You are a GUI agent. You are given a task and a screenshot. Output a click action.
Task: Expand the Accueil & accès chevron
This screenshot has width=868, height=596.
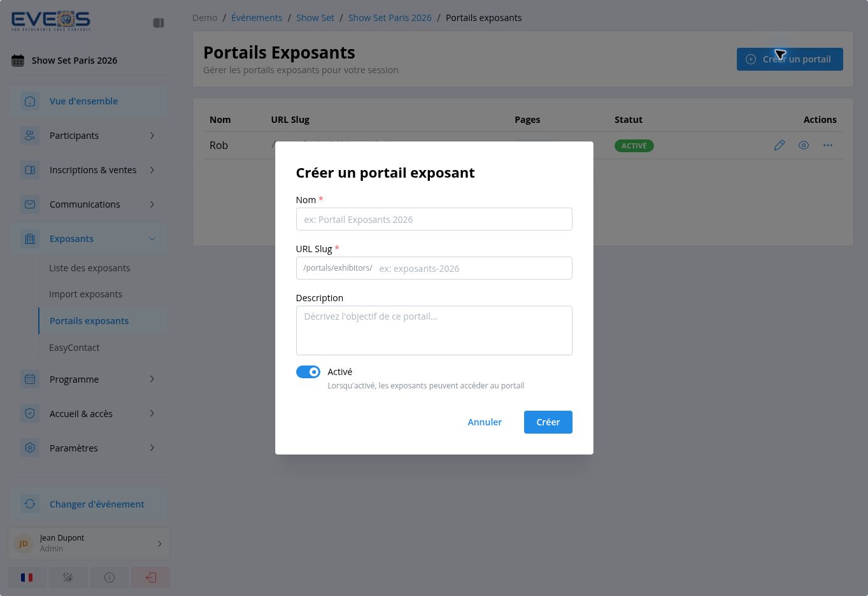[x=152, y=414]
